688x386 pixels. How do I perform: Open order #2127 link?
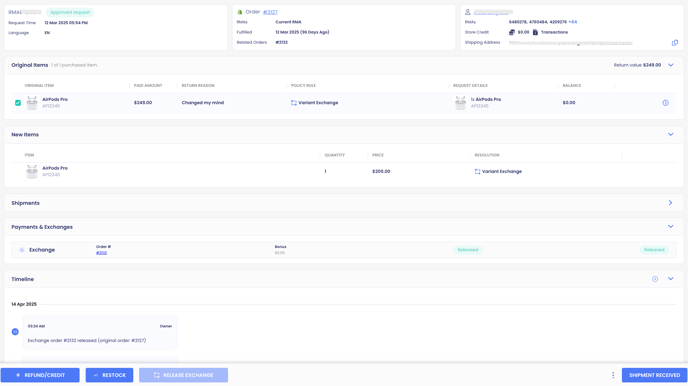[x=270, y=12]
